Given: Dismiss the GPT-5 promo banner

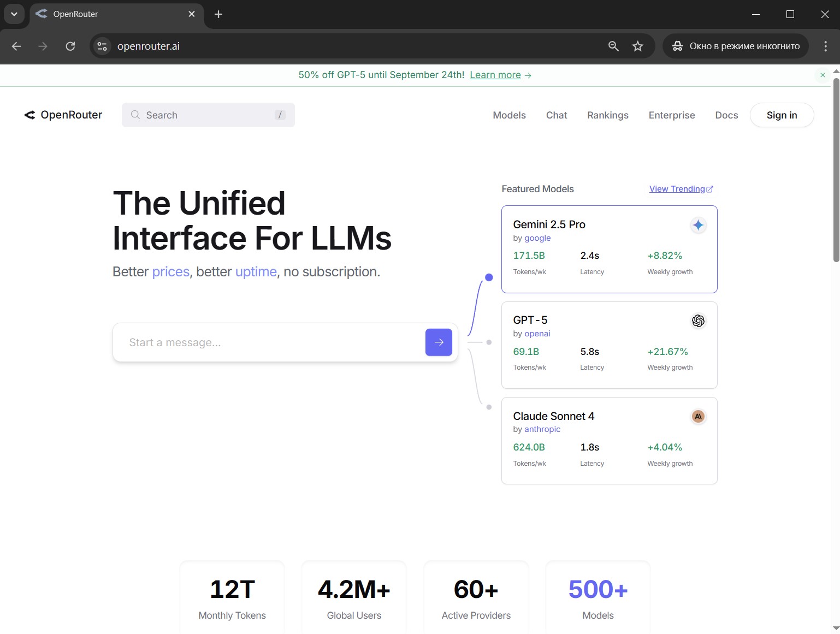Looking at the screenshot, I should (823, 75).
